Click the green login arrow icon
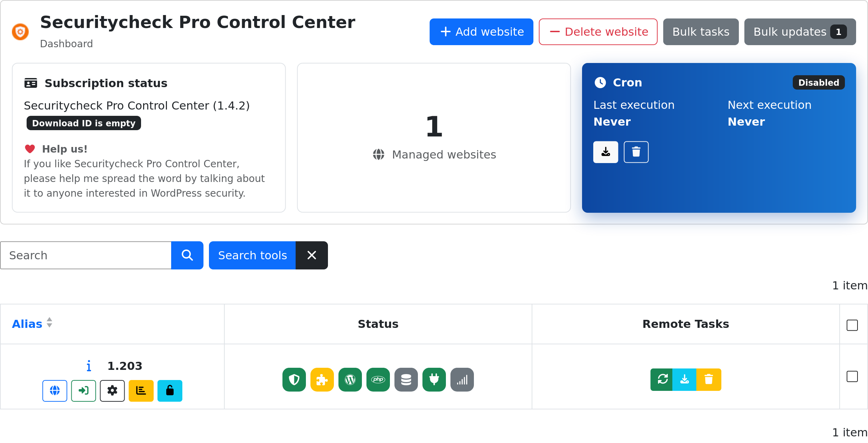Viewport: 868px width, 443px height. (x=83, y=391)
